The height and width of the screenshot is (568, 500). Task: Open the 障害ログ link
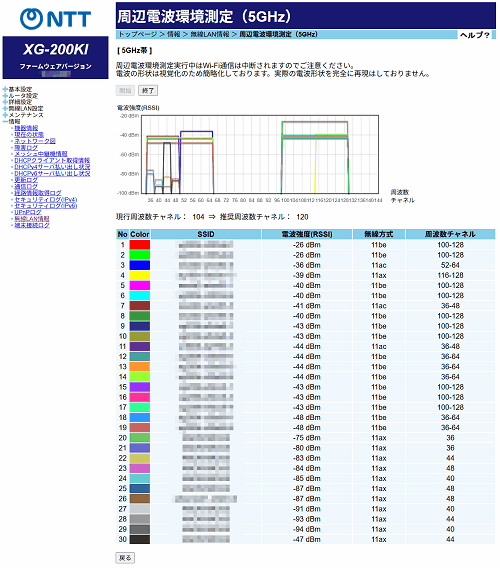pyautogui.click(x=26, y=147)
